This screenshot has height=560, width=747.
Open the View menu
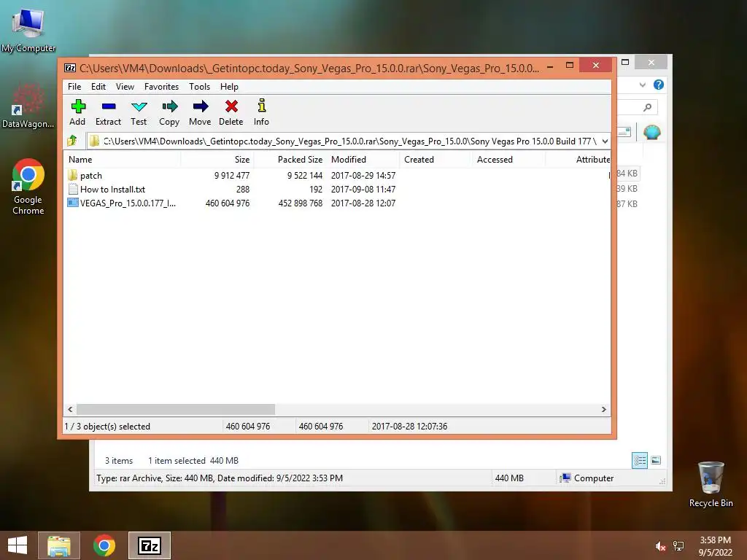point(125,87)
